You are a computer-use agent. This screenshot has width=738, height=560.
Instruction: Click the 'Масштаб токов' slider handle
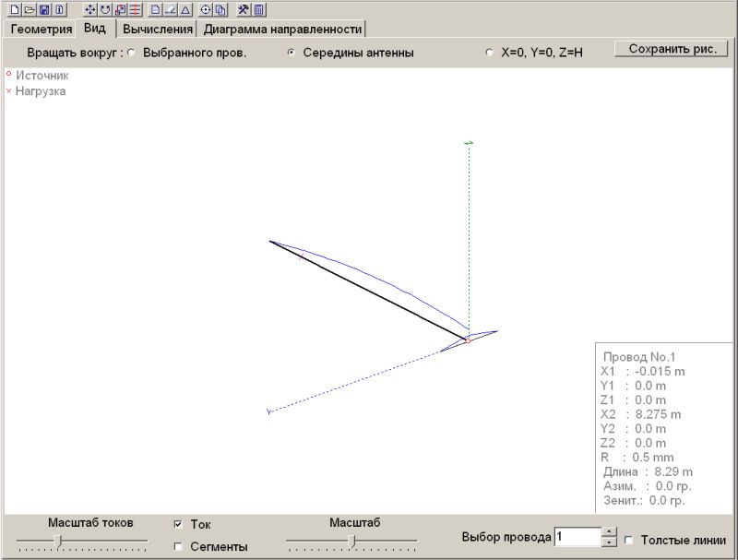click(x=58, y=541)
